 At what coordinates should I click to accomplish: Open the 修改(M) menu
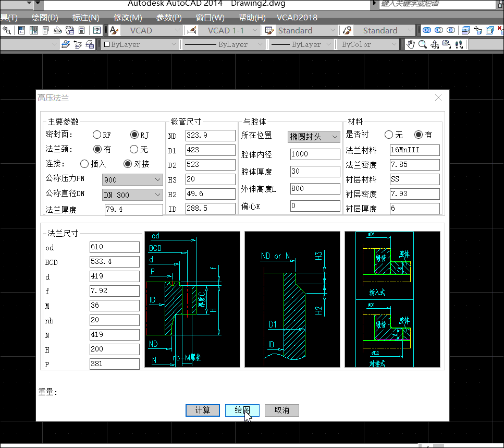pos(128,17)
